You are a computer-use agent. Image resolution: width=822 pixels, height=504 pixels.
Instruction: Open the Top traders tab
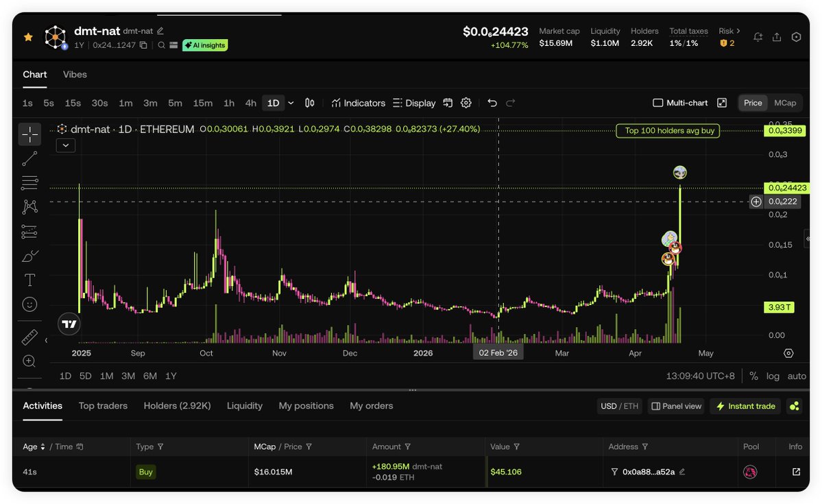(x=103, y=406)
